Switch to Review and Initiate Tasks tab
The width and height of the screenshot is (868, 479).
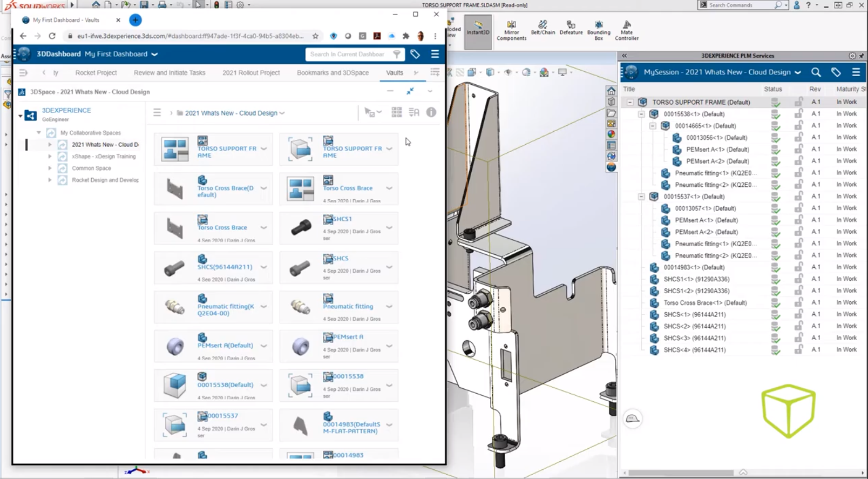pyautogui.click(x=169, y=72)
